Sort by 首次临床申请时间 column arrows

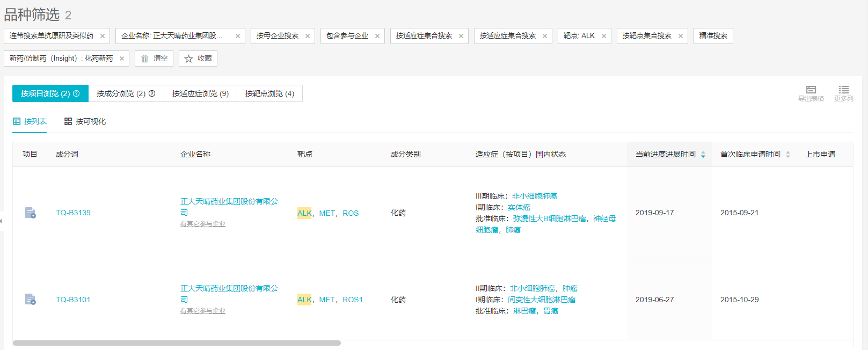click(788, 155)
